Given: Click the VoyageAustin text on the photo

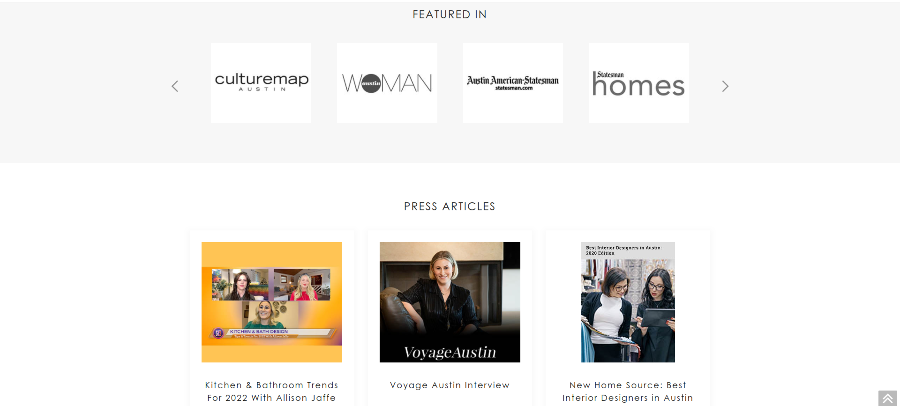Looking at the screenshot, I should pos(450,352).
